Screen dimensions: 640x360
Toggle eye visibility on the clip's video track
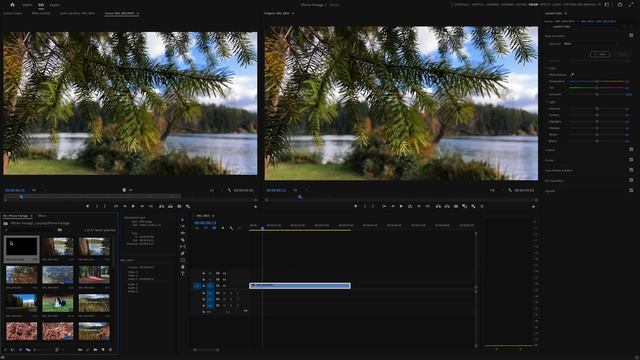(x=224, y=286)
